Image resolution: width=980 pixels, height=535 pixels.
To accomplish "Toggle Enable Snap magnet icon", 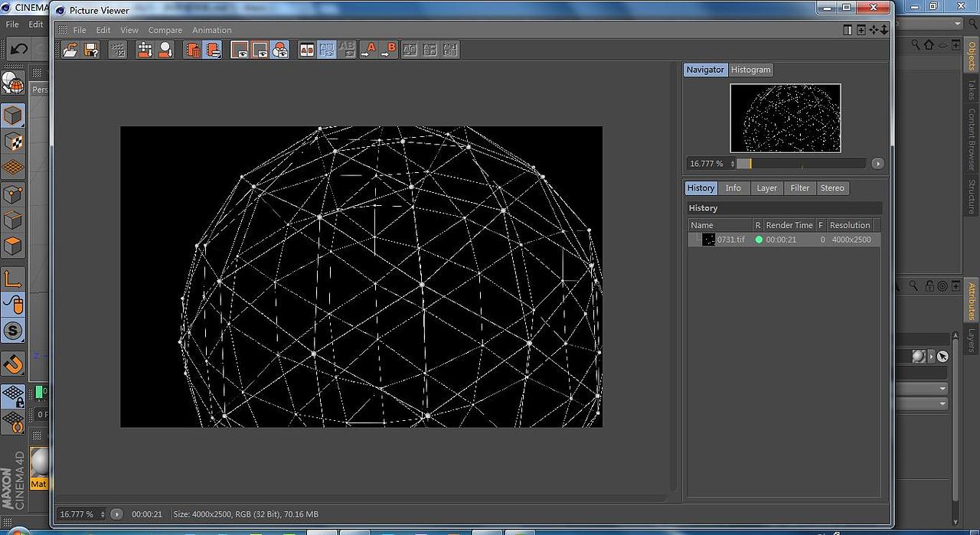I will click(x=13, y=364).
